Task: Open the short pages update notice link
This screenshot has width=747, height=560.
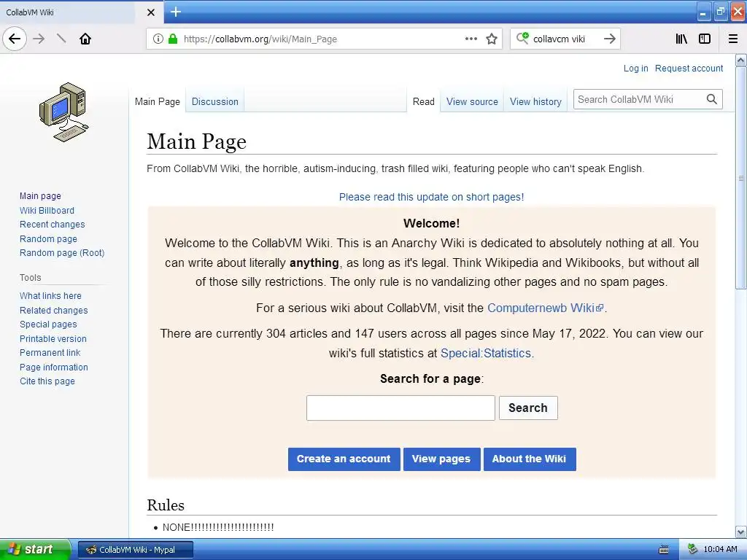Action: (431, 197)
